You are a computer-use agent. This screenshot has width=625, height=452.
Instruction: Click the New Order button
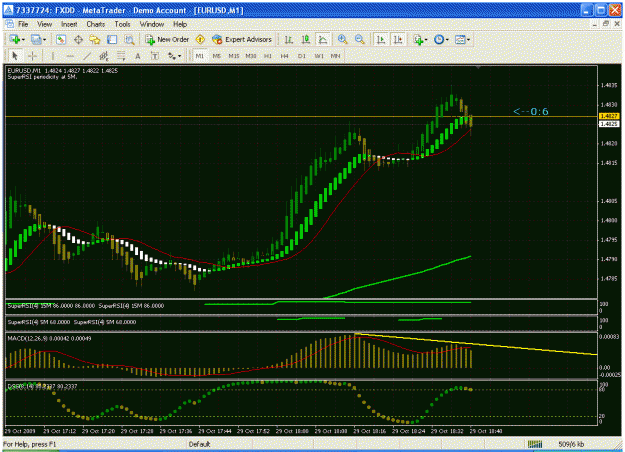167,39
